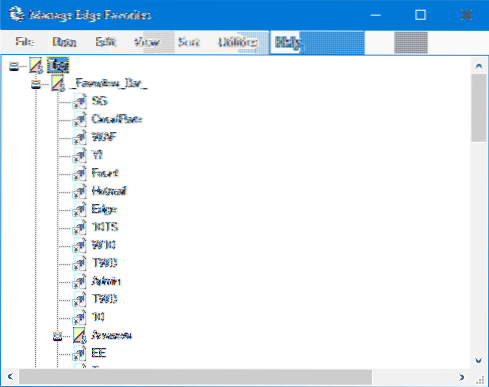Image resolution: width=489 pixels, height=387 pixels.
Task: Click the W10 bookmark shortcut icon
Action: click(x=80, y=245)
